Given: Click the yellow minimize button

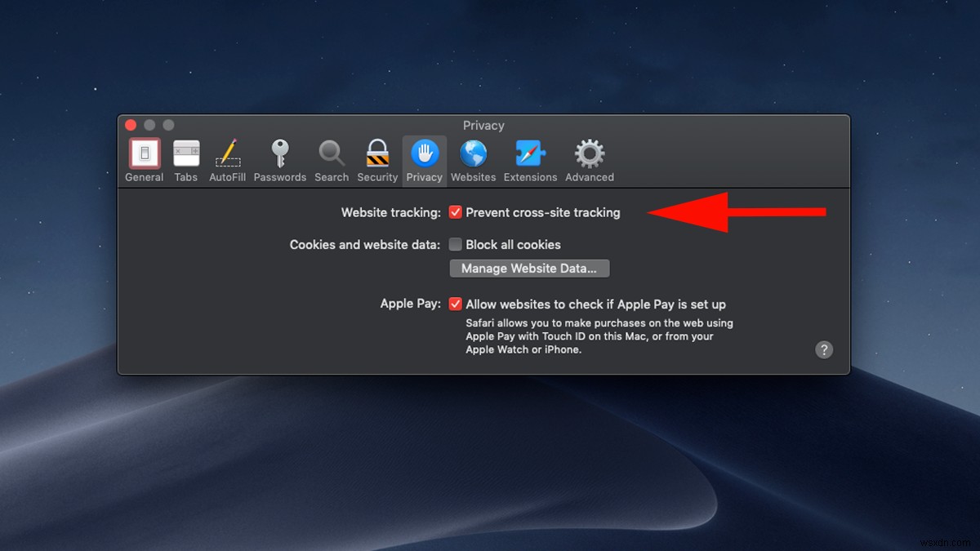Looking at the screenshot, I should pyautogui.click(x=149, y=125).
